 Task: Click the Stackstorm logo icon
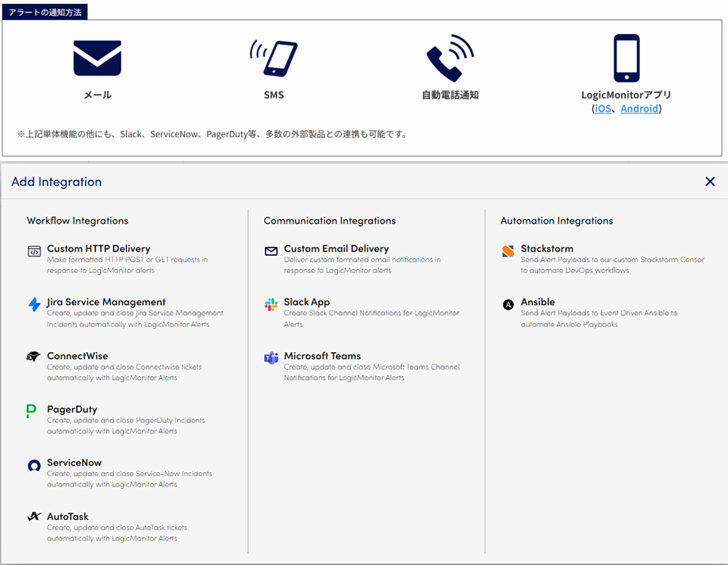[508, 251]
